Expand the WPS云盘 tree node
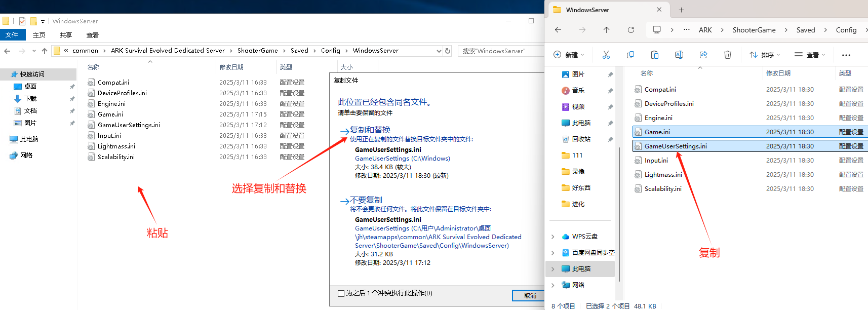868x310 pixels. tap(553, 237)
